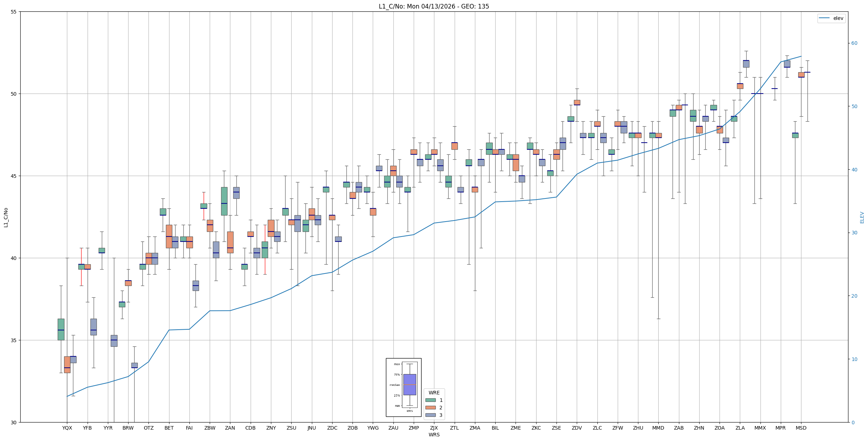Click the WRE legend title
Image resolution: width=868 pixels, height=441 pixels.
pos(434,393)
